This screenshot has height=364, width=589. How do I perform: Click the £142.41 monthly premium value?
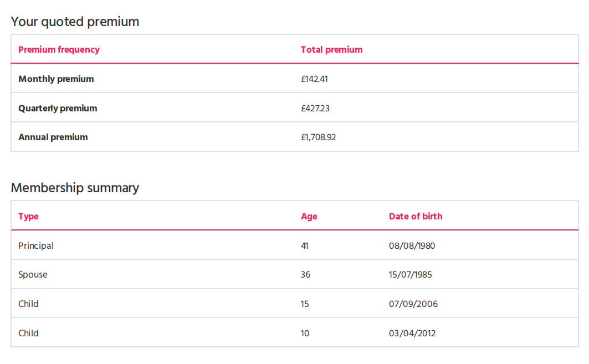pyautogui.click(x=314, y=79)
